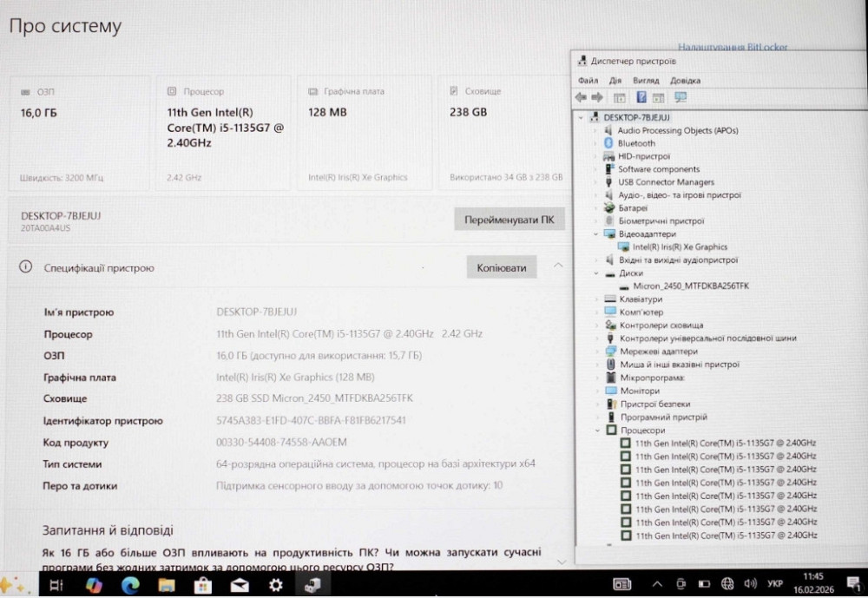This screenshot has width=868, height=598.
Task: Show hidden icons in system tray
Action: point(657,584)
